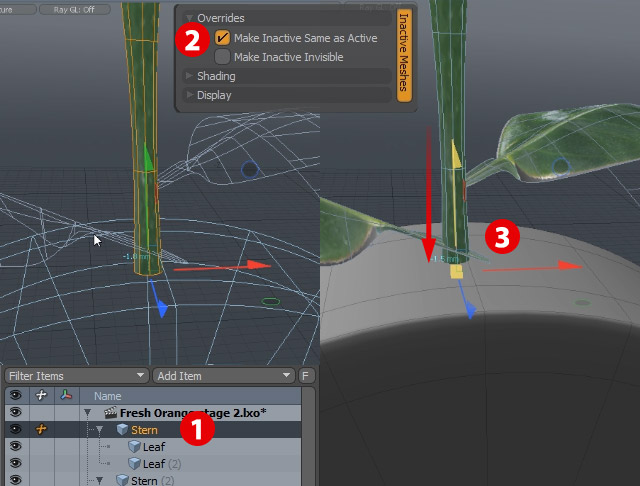The width and height of the screenshot is (640, 486).
Task: Click thin red X-axis arrow handle in right viewport
Action: coord(570,266)
